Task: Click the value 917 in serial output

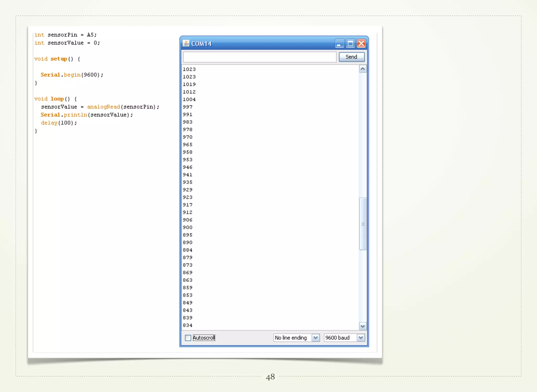Action: (x=188, y=205)
